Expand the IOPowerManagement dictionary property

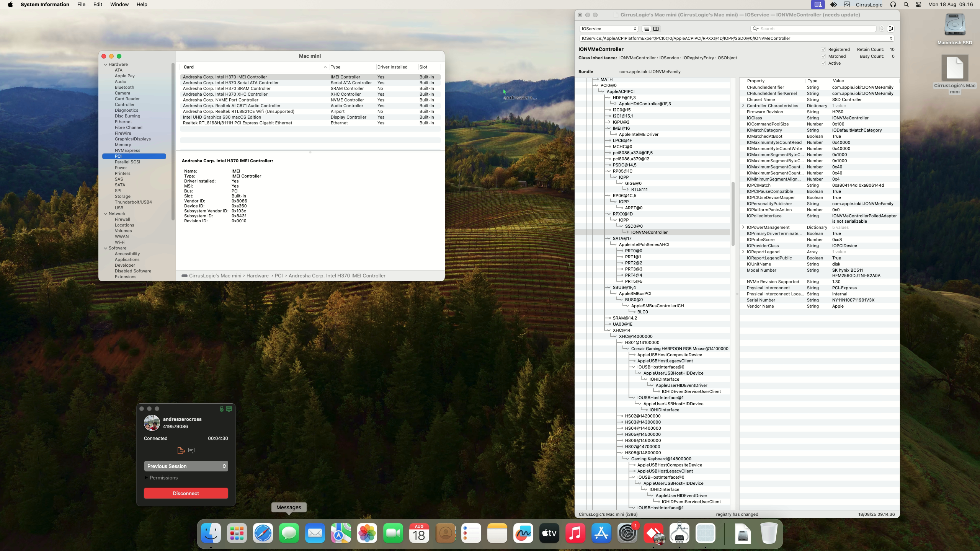(743, 227)
